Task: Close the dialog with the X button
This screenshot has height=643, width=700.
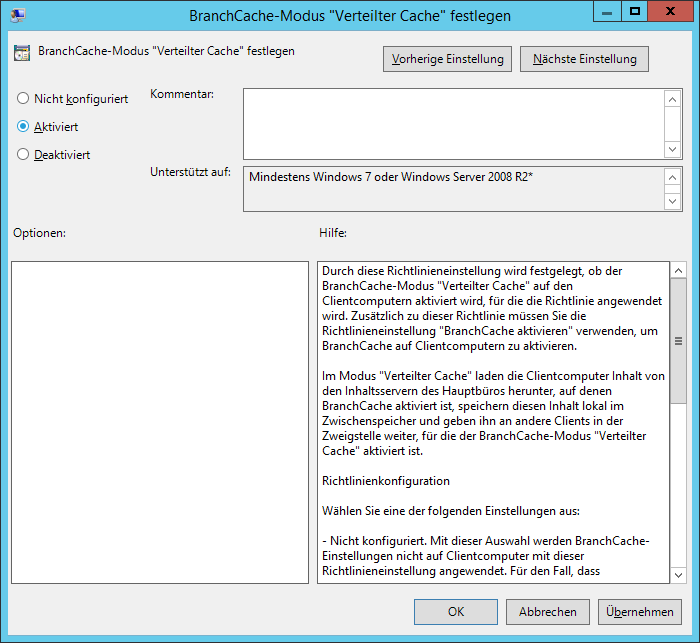Action: pos(670,12)
